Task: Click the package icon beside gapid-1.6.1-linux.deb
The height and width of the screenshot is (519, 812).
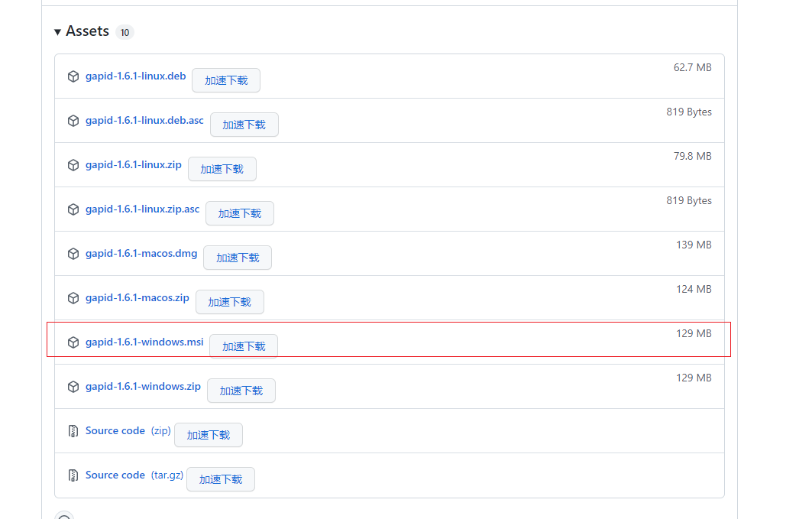Action: point(73,76)
